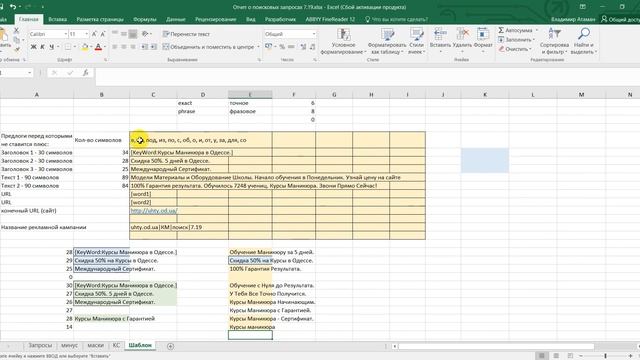Open the Name Box dropdown arrow

coord(29,73)
